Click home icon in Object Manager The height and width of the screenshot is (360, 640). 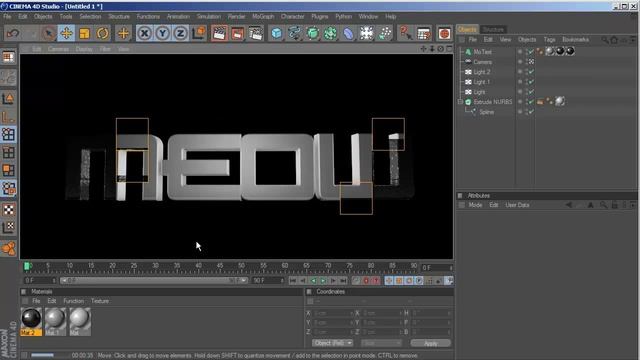click(614, 40)
